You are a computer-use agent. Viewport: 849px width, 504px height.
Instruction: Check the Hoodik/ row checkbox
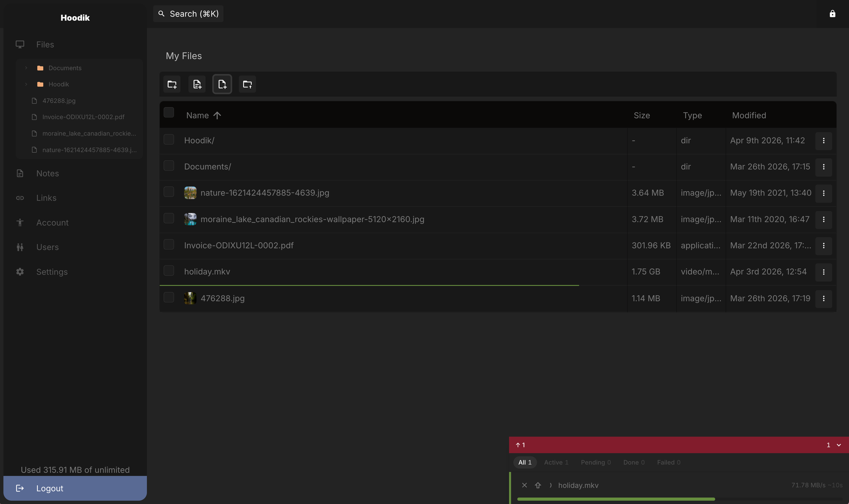169,140
